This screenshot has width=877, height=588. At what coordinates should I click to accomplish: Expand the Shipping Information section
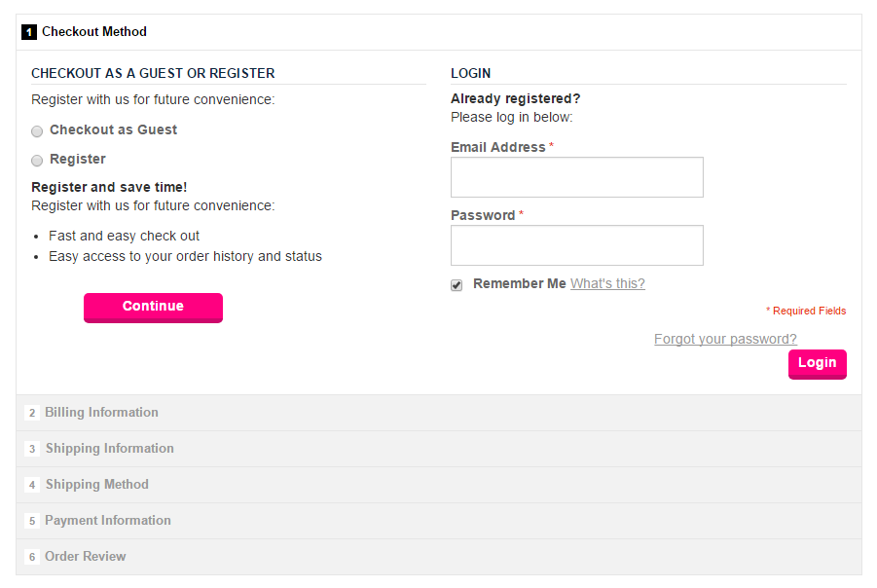(x=109, y=449)
